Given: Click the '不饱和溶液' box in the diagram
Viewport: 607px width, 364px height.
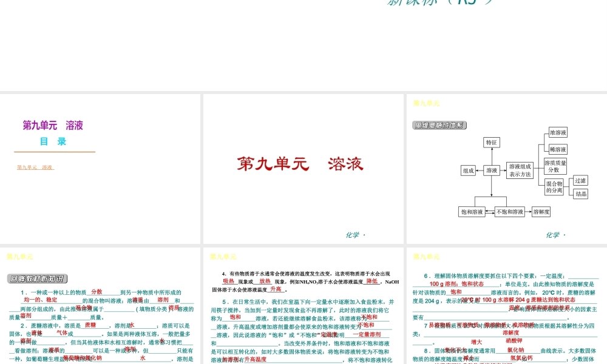Looking at the screenshot, I should pyautogui.click(x=510, y=212).
